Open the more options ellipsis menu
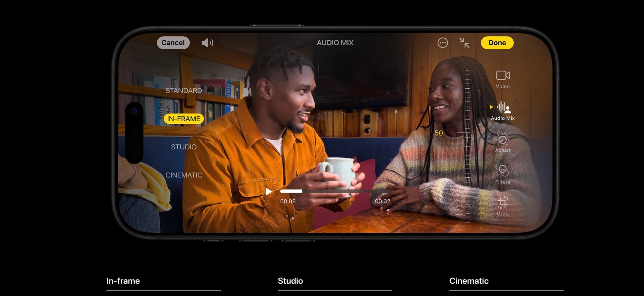The image size is (644, 296). (442, 43)
